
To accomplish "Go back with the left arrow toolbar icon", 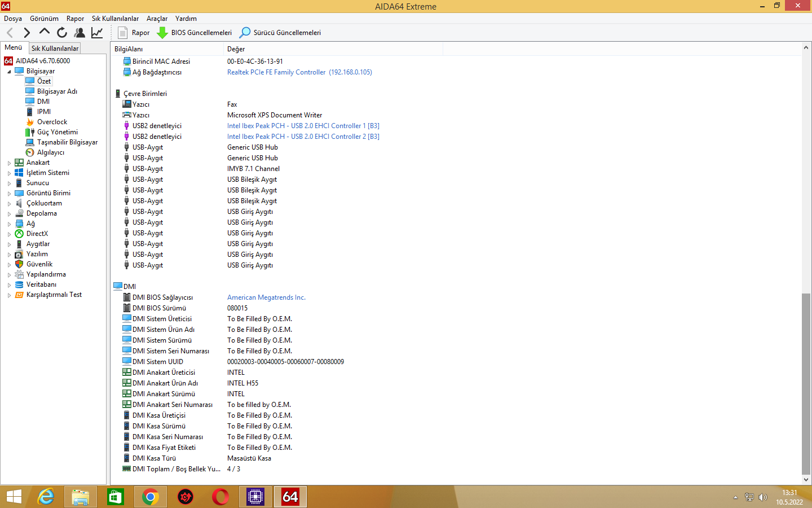I will click(10, 33).
